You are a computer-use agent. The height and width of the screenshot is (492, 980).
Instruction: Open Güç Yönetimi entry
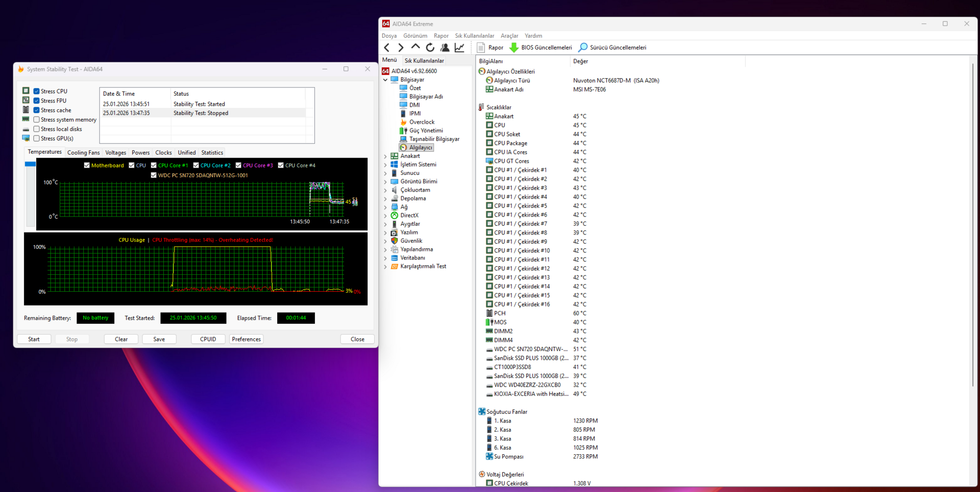tap(426, 130)
